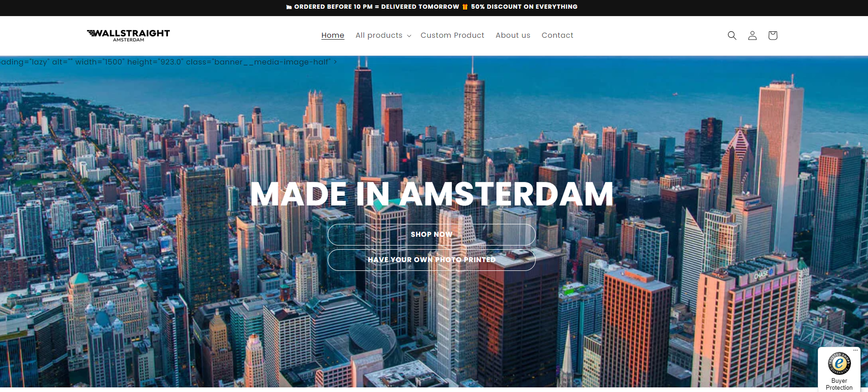Click the 50% Discount on Everything announcement
Screen dimensions: 868x392
tap(524, 7)
